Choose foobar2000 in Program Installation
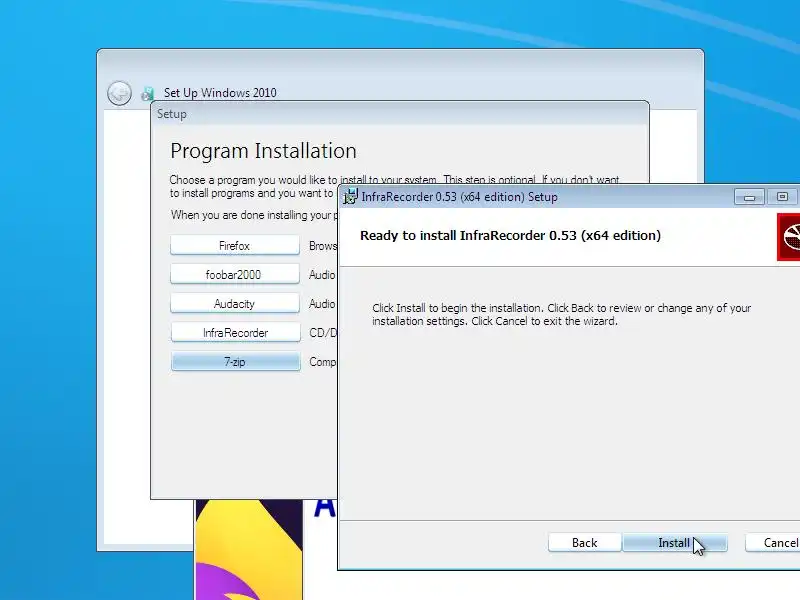The height and width of the screenshot is (600, 800). pyautogui.click(x=235, y=274)
